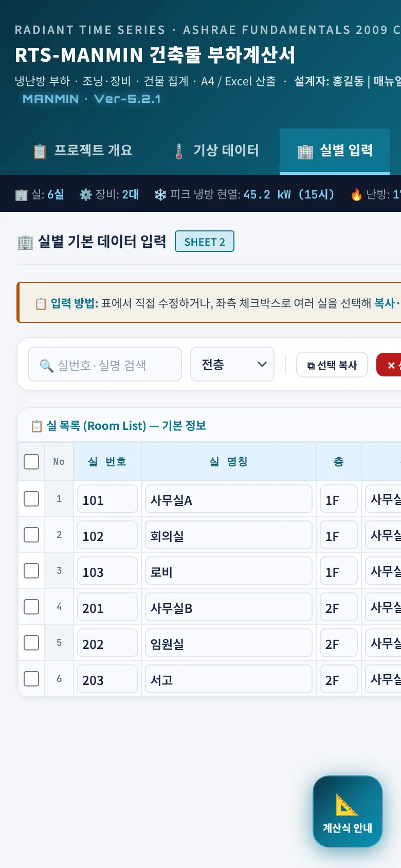401x868 pixels.
Task: Edit the room number field 203
Action: [x=107, y=679]
